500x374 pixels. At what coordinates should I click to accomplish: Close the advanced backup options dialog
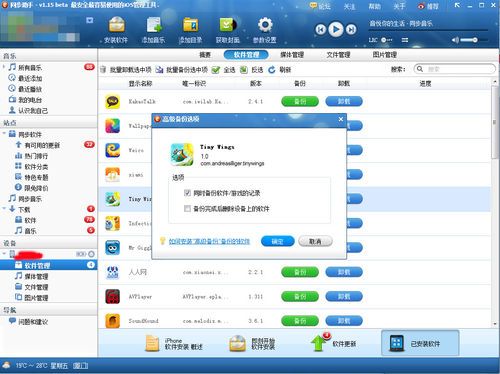click(x=341, y=119)
